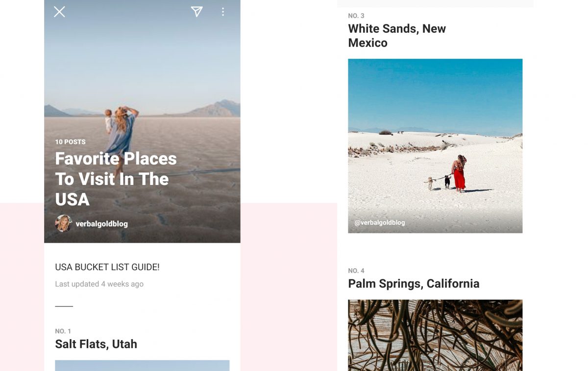
Task: Open the White Sands, New Mexico heading
Action: 397,36
